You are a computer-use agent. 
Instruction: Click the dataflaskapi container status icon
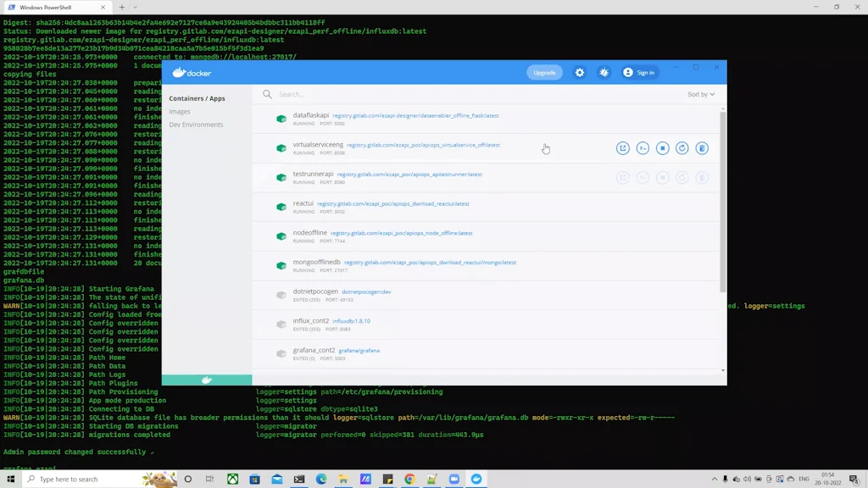click(x=281, y=118)
